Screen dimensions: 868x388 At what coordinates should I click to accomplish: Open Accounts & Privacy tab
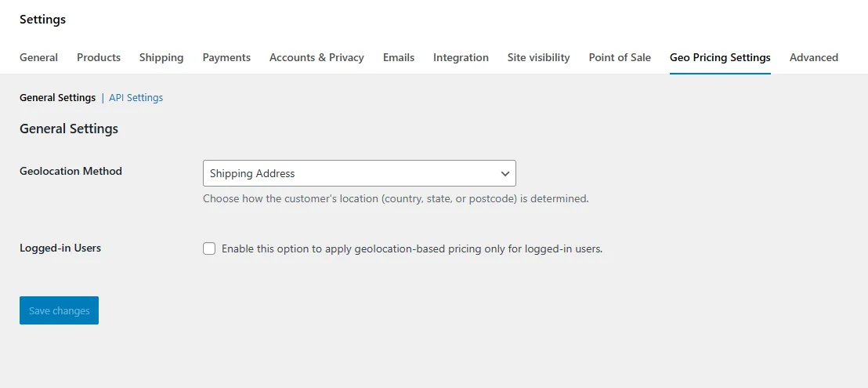coord(316,57)
